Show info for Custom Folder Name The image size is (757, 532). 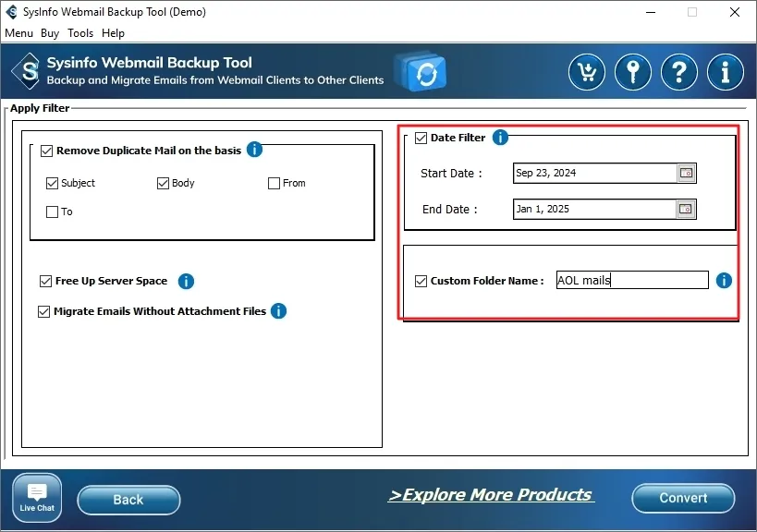point(724,280)
